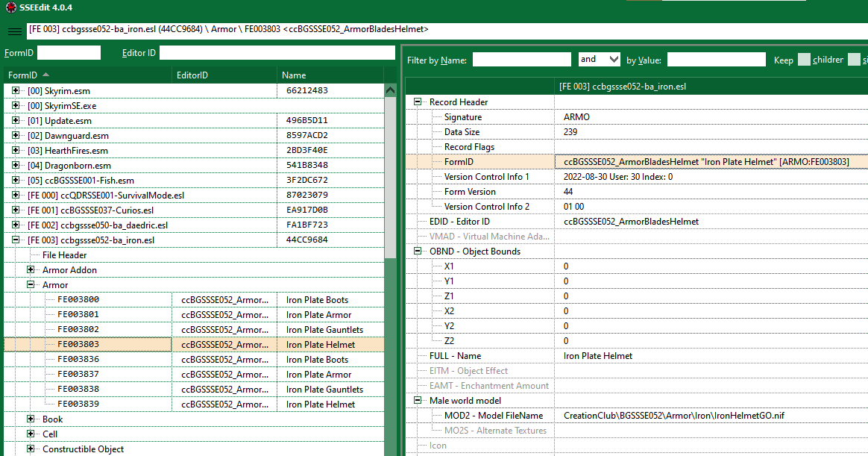Select the VMAD - Virtual Machine Adapter row
The width and height of the screenshot is (868, 456).
(637, 237)
